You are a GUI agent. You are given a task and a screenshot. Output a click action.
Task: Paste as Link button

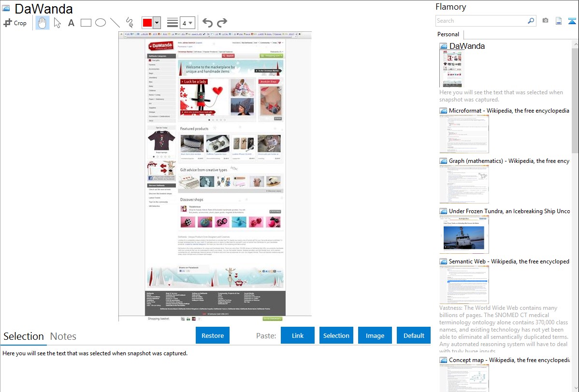[298, 335]
